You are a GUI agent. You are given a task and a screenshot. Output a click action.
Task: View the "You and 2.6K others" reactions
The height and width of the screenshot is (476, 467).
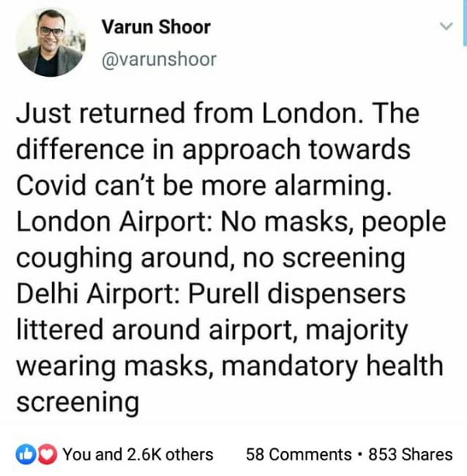click(x=138, y=454)
